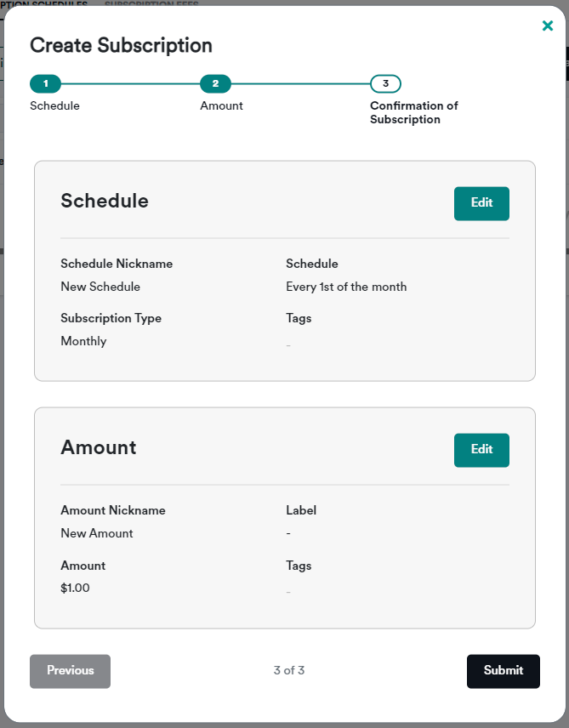This screenshot has width=569, height=728.
Task: Select the New Schedule nickname value
Action: tap(100, 287)
